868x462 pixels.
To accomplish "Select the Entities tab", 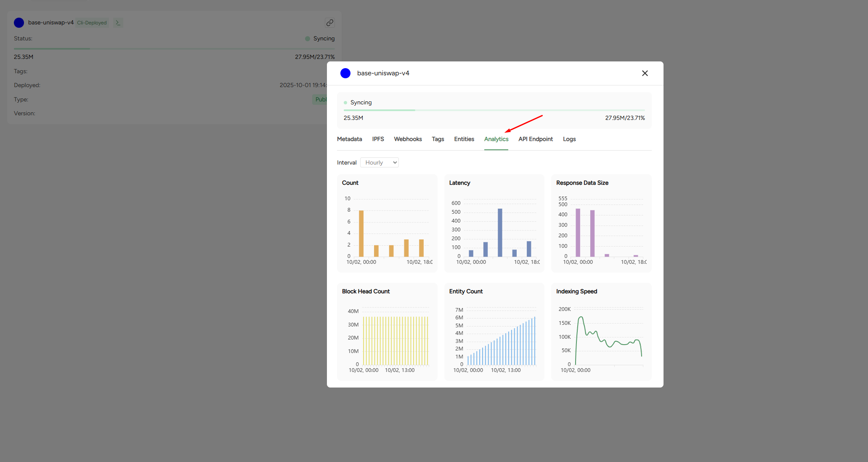I will 464,139.
